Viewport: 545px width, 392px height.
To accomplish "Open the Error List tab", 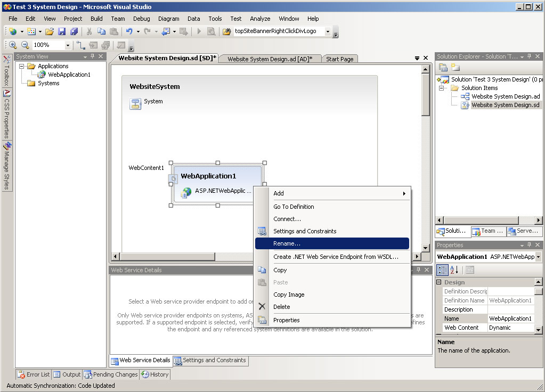I will pyautogui.click(x=34, y=374).
